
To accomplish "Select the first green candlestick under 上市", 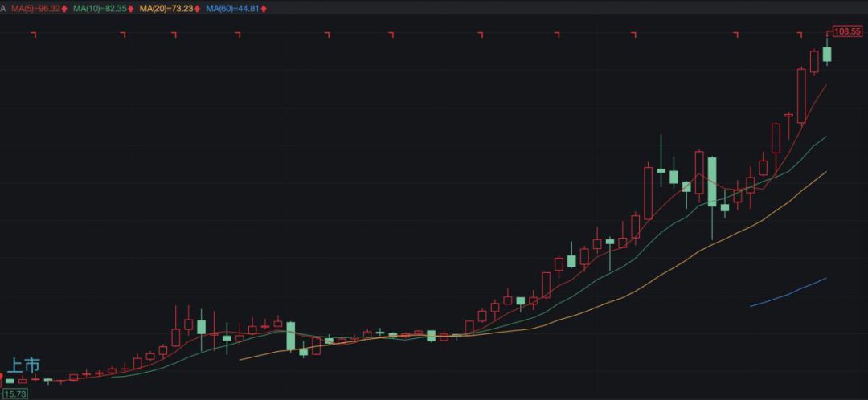I will click(10, 381).
